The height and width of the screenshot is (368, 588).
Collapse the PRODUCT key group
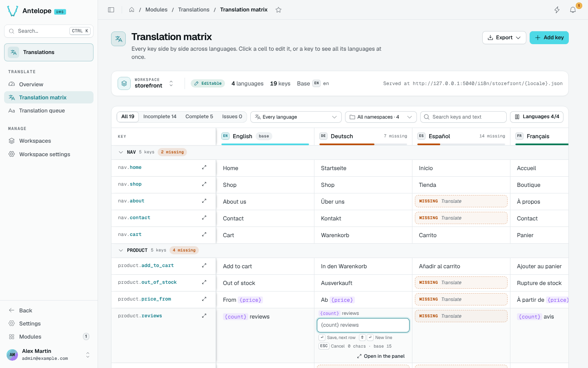pyautogui.click(x=121, y=250)
